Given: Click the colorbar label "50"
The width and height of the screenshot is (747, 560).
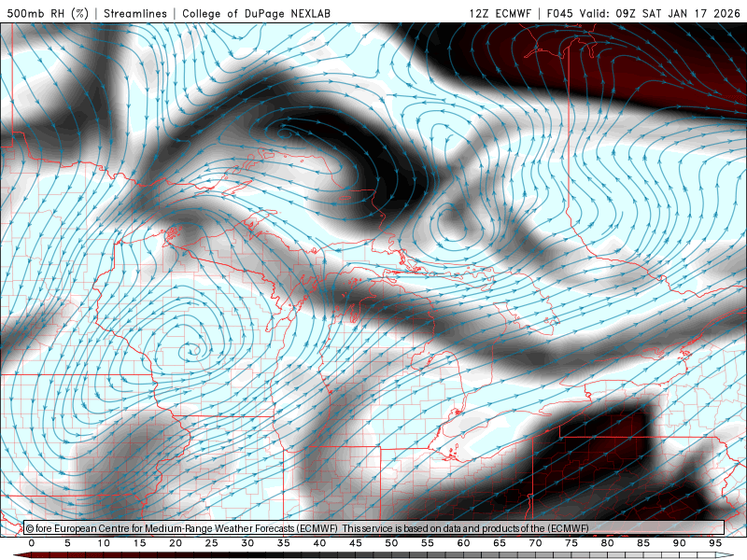Looking at the screenshot, I should (391, 543).
